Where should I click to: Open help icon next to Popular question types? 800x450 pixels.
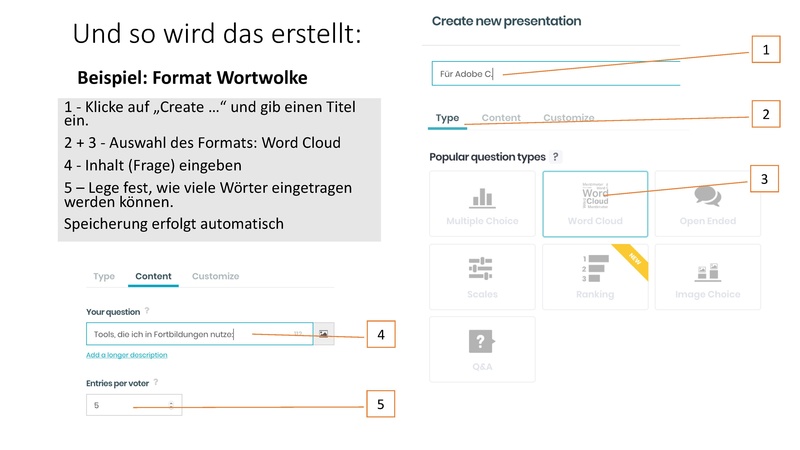pyautogui.click(x=556, y=157)
